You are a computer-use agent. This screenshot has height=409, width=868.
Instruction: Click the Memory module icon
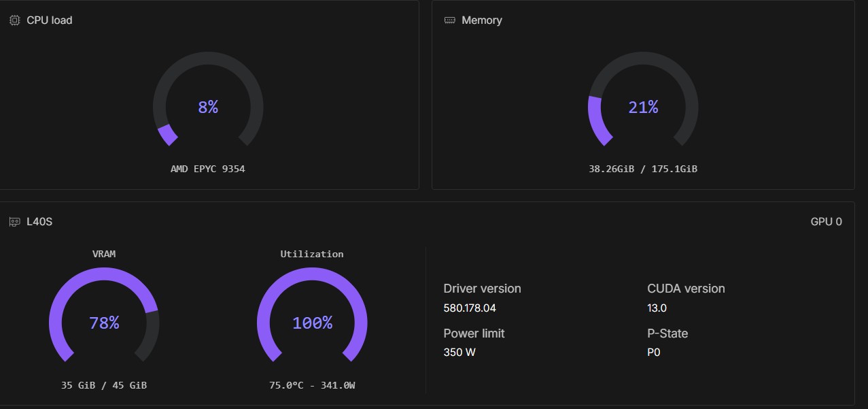(450, 20)
